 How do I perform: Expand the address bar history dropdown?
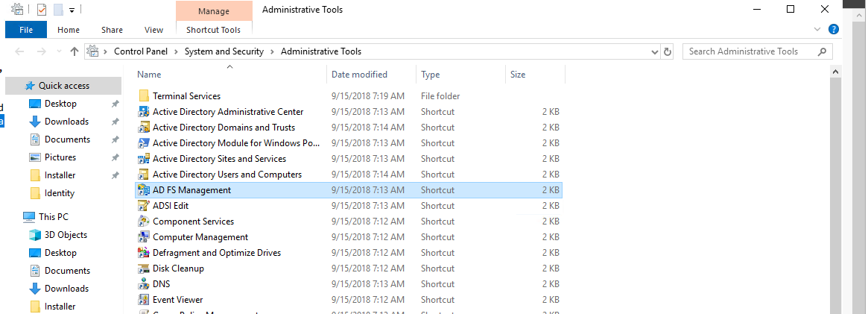(656, 51)
